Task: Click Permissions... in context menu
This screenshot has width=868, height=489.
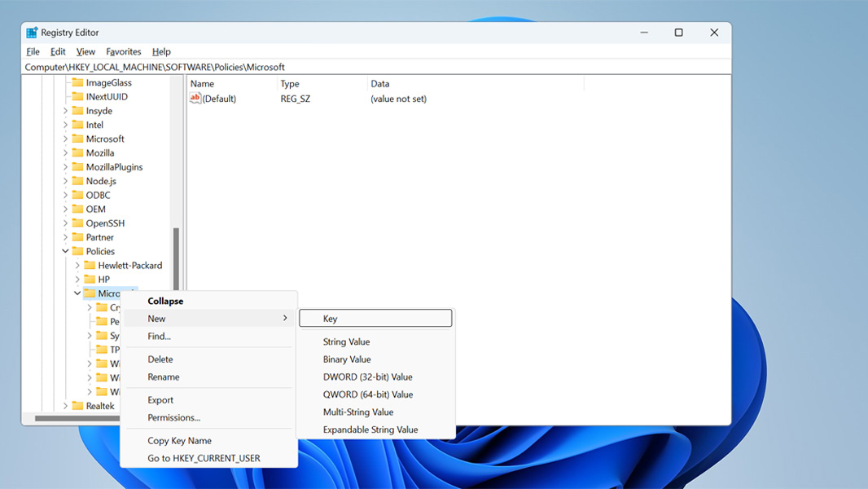Action: pyautogui.click(x=173, y=417)
